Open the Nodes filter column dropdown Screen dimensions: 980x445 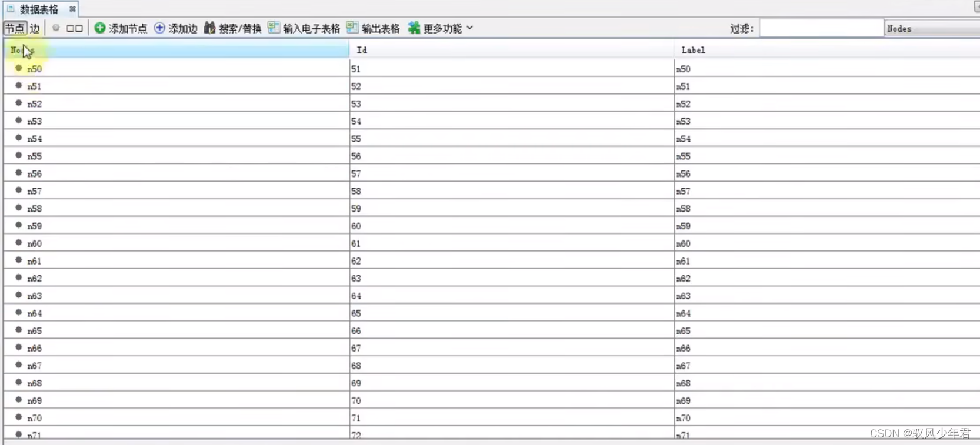[x=932, y=28]
